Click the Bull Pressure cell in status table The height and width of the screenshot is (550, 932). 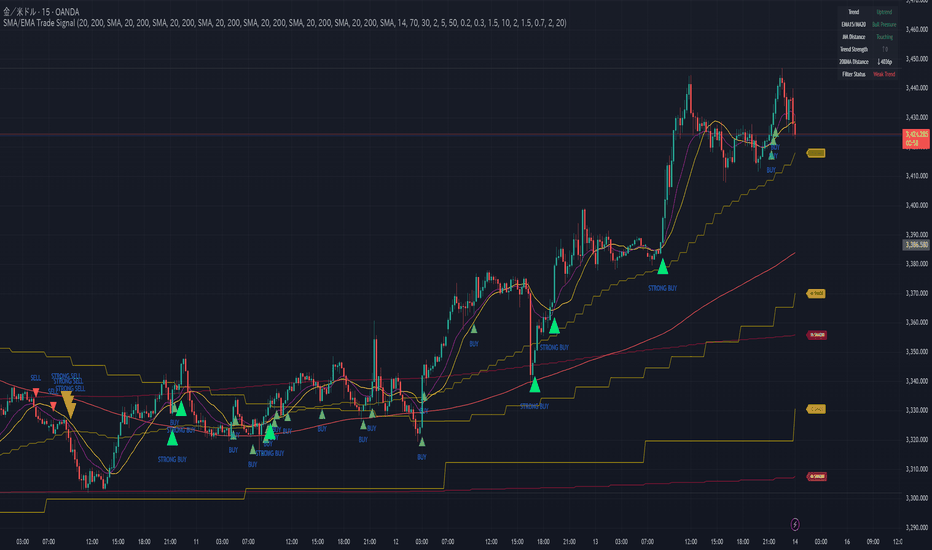(x=884, y=24)
